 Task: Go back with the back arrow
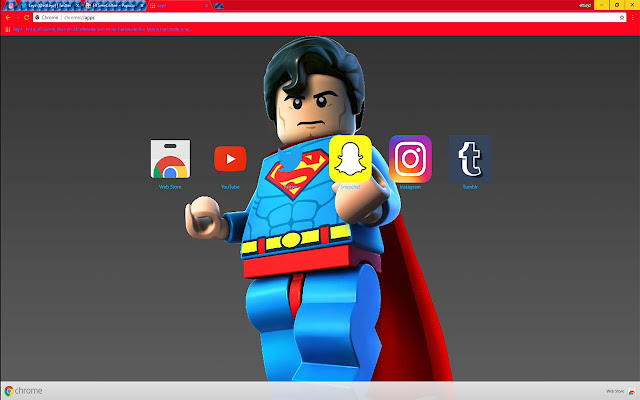8,18
